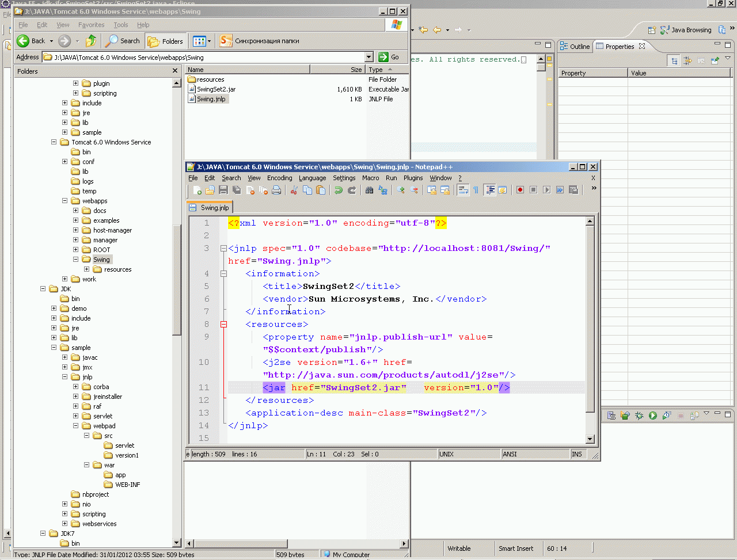The height and width of the screenshot is (560, 737).
Task: Toggle Show All Characters pilcrow icon
Action: coord(476,190)
